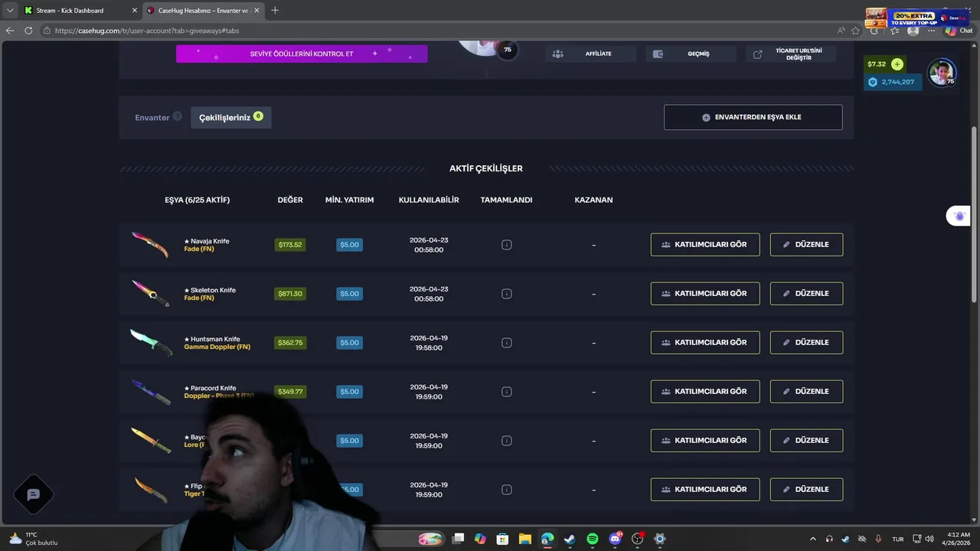980x551 pixels.
Task: Open Task View on the taskbar
Action: pyautogui.click(x=458, y=539)
